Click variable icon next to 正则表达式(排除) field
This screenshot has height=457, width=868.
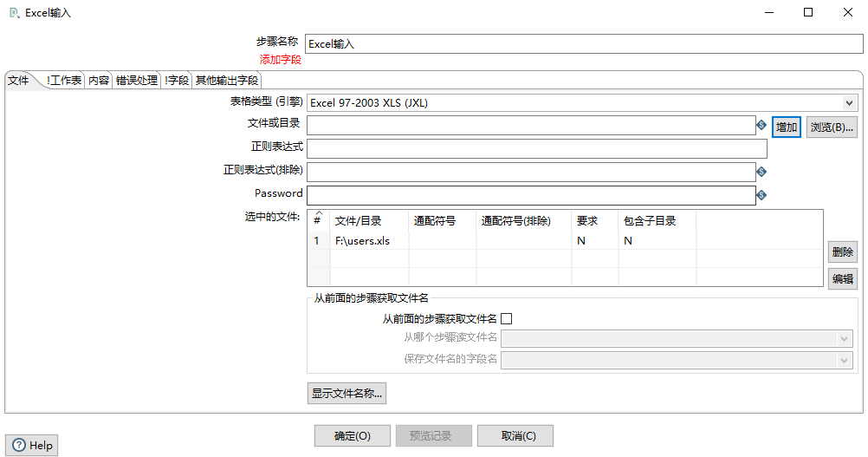[761, 172]
